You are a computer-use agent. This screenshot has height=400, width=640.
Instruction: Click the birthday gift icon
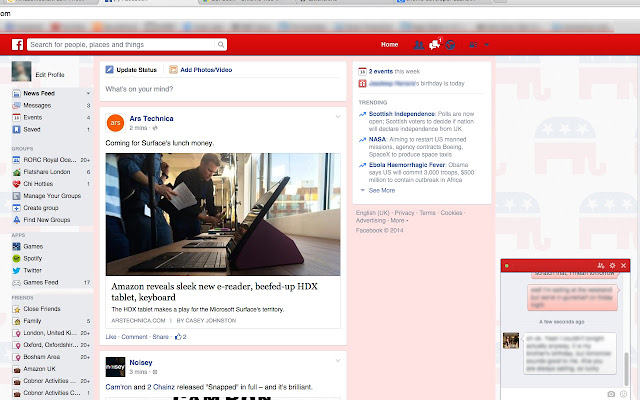click(362, 84)
